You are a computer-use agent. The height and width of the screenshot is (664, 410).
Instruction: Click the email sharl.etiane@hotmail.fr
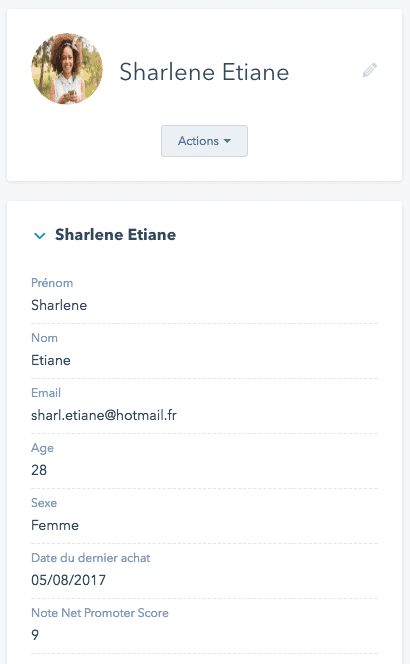[x=104, y=415]
